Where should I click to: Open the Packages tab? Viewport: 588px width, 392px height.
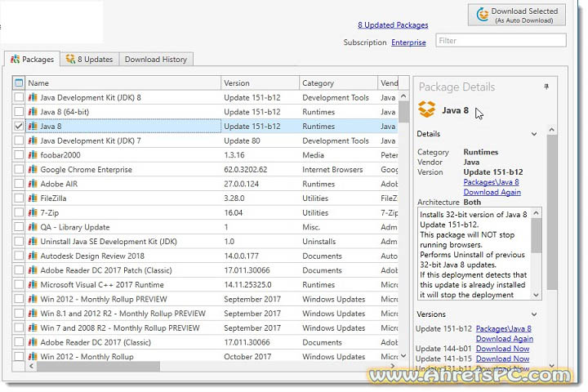point(32,59)
